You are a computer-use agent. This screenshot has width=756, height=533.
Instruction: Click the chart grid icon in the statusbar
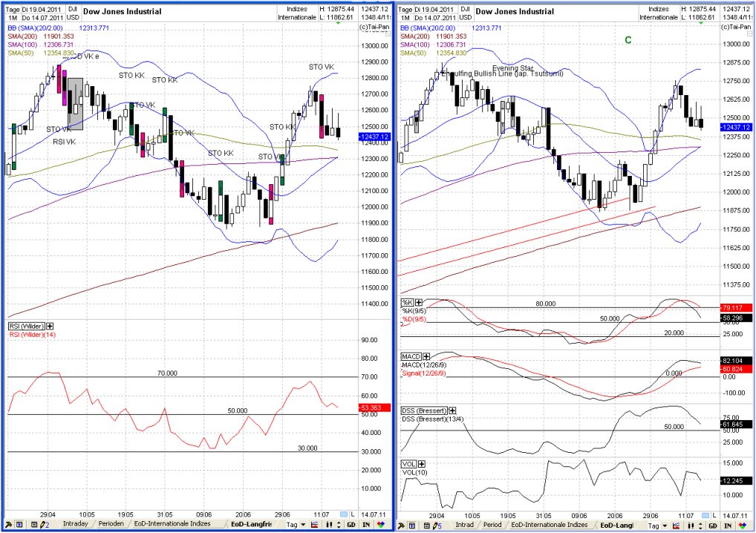315,524
